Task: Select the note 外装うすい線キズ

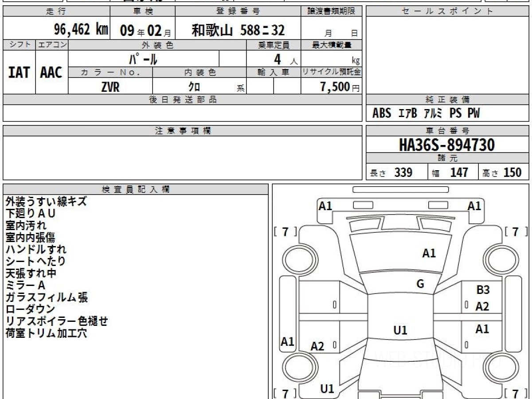Action: tap(46, 201)
